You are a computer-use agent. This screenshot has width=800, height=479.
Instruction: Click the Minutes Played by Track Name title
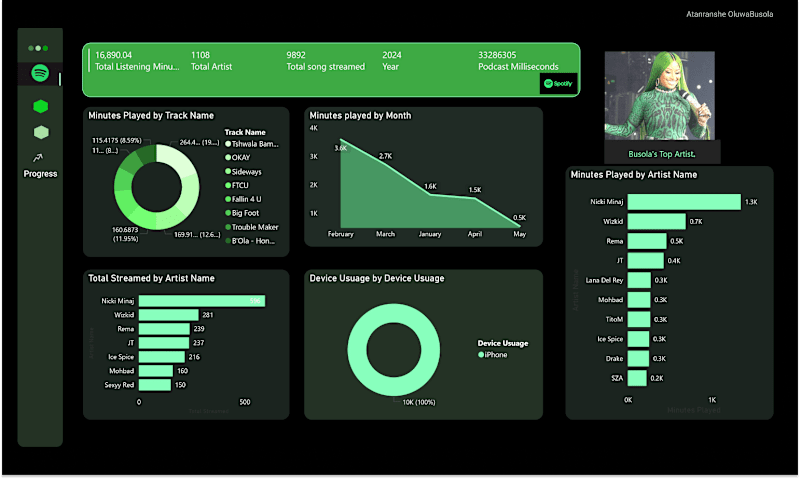(151, 116)
